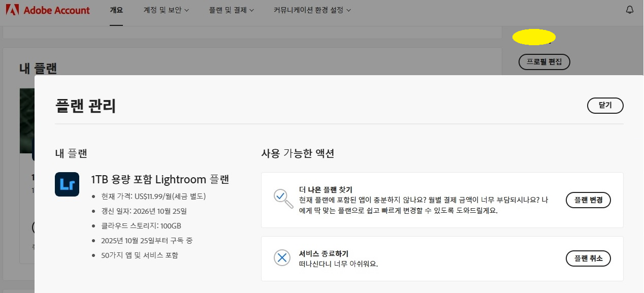
Task: Click the 플랜 취소 button
Action: tap(588, 258)
